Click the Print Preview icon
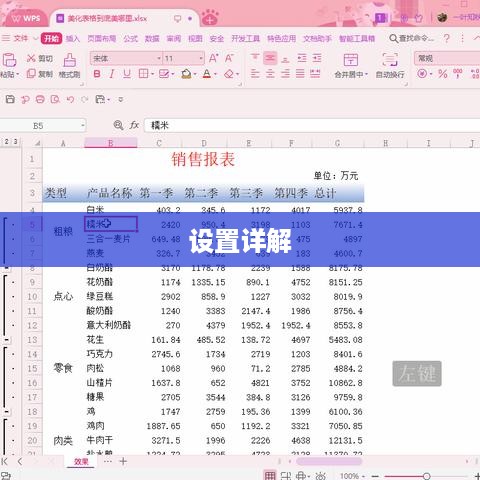Screen dimensions: 480x480 pos(55,99)
